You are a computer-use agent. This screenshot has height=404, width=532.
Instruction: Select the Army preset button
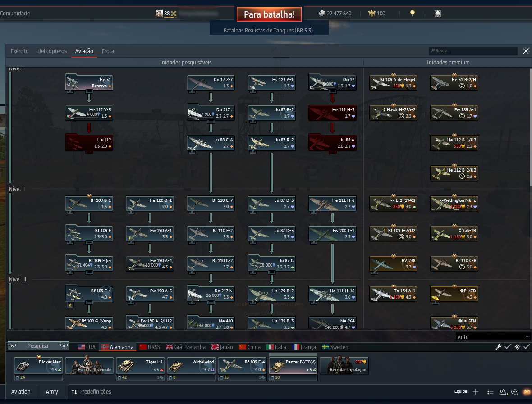(x=52, y=392)
